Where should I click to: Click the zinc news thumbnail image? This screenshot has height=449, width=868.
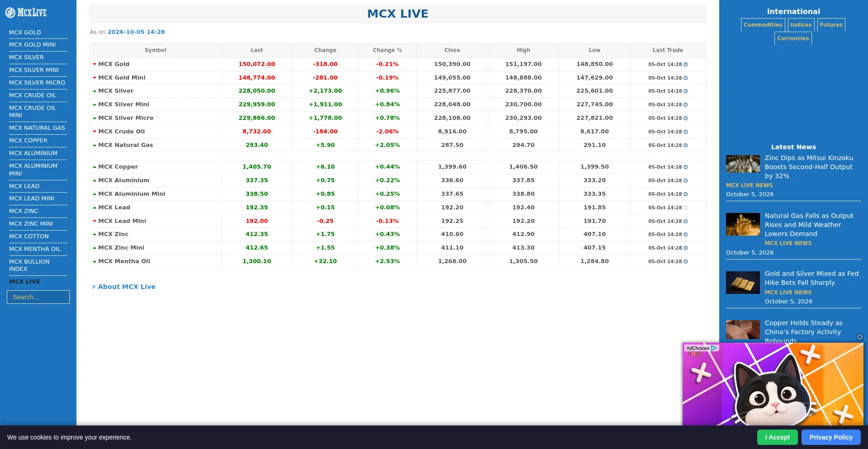pos(743,164)
